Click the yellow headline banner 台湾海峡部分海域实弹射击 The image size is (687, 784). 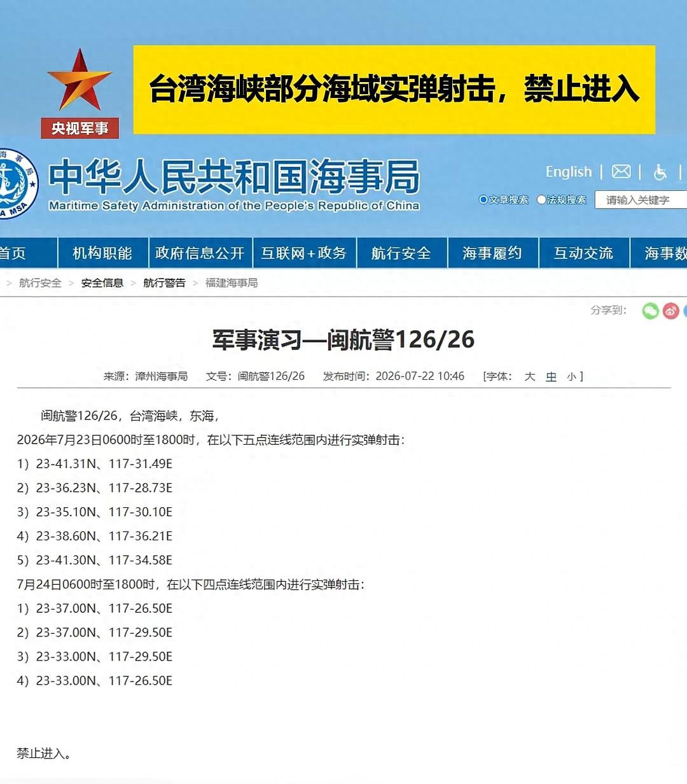click(394, 89)
